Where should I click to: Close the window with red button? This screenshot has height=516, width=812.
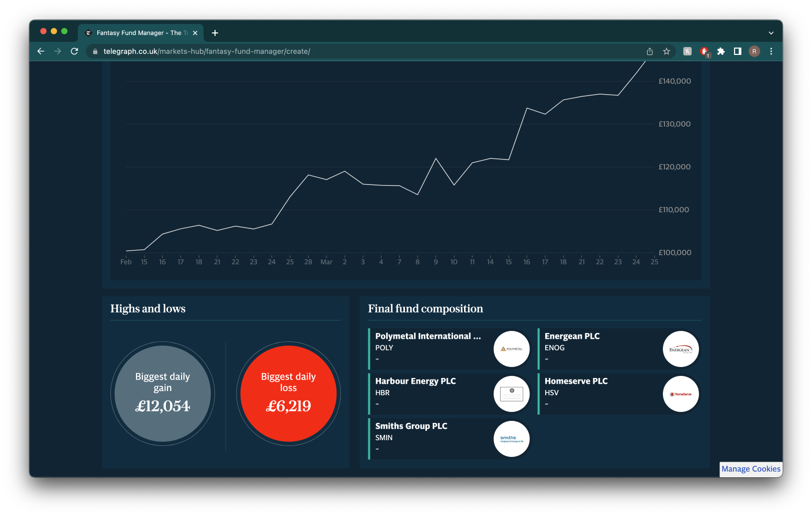tap(43, 31)
